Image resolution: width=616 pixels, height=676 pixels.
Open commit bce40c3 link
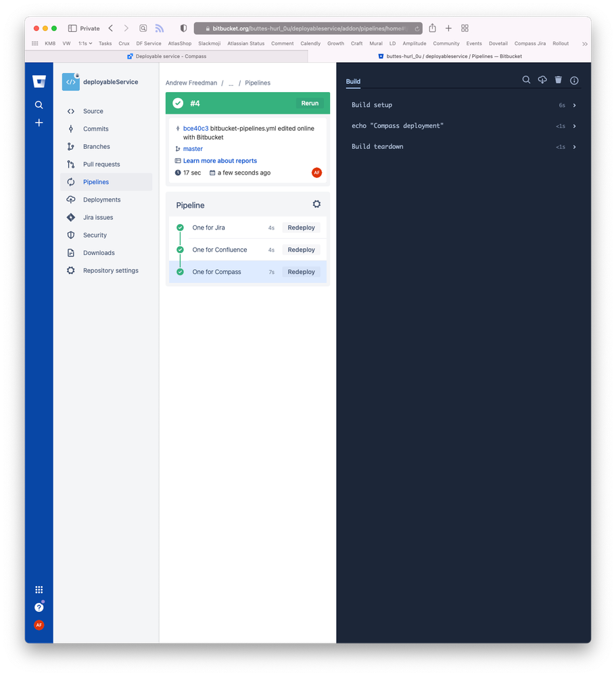click(195, 129)
